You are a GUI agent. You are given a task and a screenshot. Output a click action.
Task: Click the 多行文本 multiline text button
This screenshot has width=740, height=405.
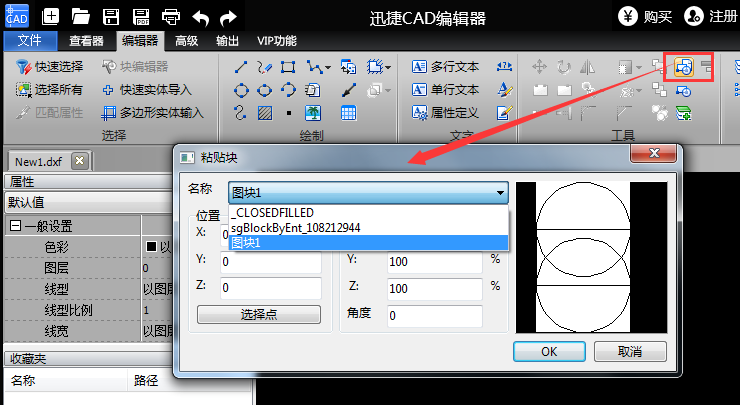tap(446, 67)
